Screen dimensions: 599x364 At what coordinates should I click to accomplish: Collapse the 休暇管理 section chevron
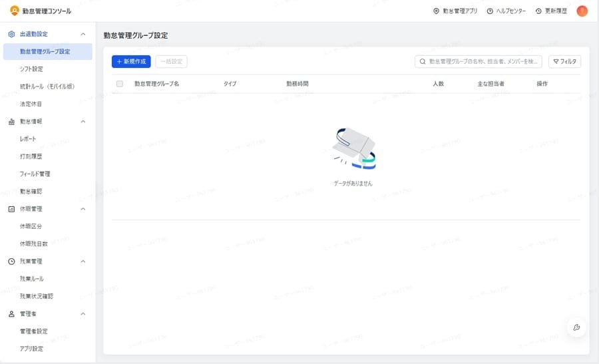click(x=83, y=209)
